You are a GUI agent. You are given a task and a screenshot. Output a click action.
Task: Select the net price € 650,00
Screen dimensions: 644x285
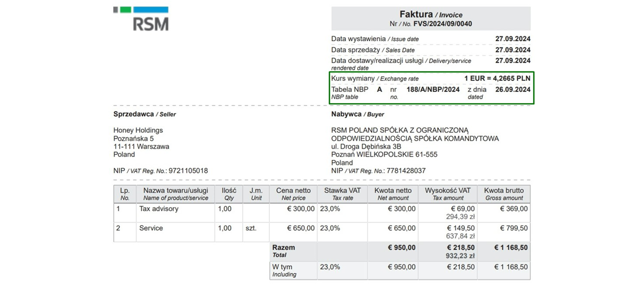(x=300, y=228)
